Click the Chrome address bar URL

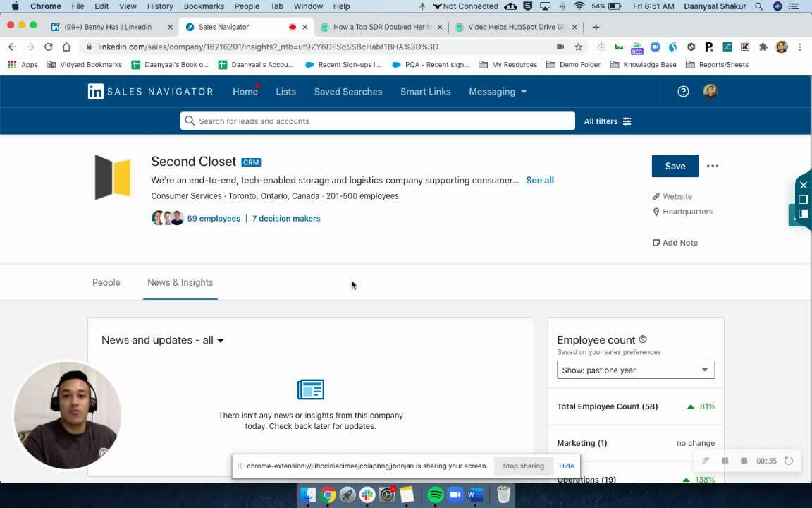pos(269,47)
